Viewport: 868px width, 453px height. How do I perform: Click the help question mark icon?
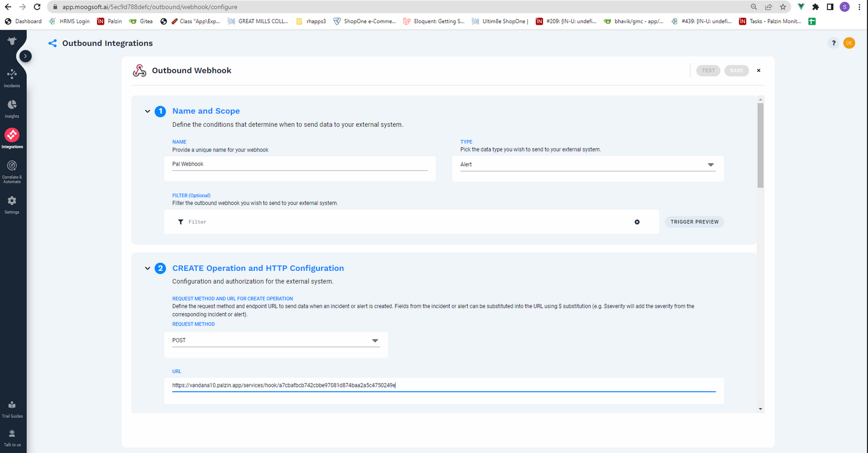(833, 43)
